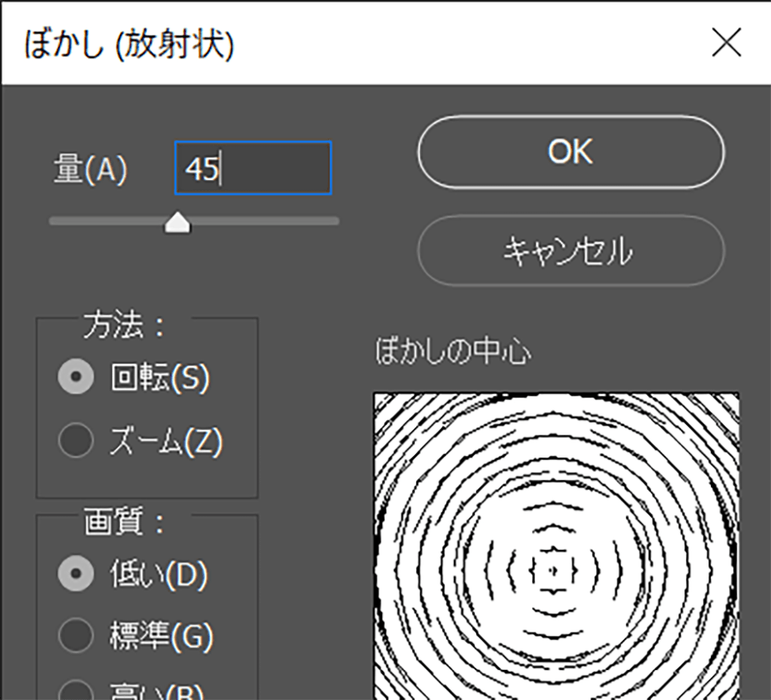Screen dimensions: 771x700
Task: Close the ぼかし (放射状) dialog
Action: [726, 43]
